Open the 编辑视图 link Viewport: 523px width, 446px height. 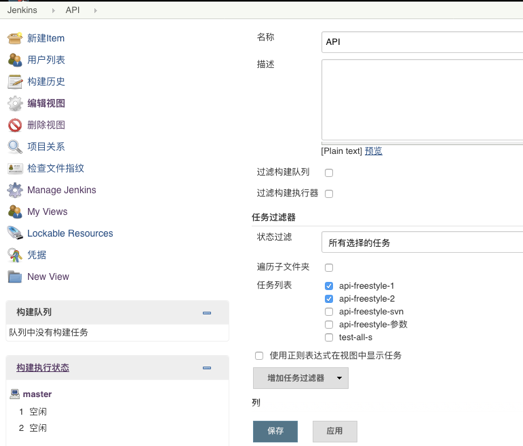point(46,103)
